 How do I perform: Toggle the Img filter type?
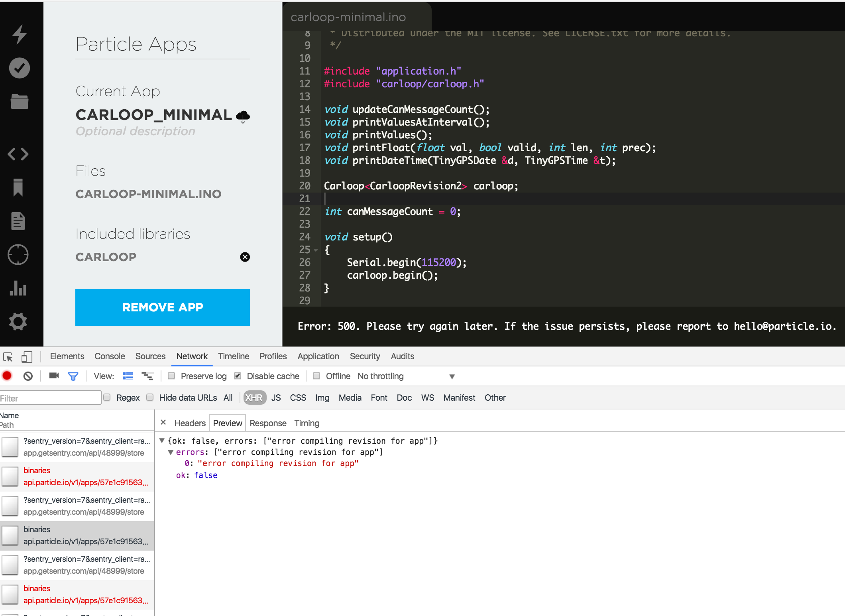pos(322,398)
